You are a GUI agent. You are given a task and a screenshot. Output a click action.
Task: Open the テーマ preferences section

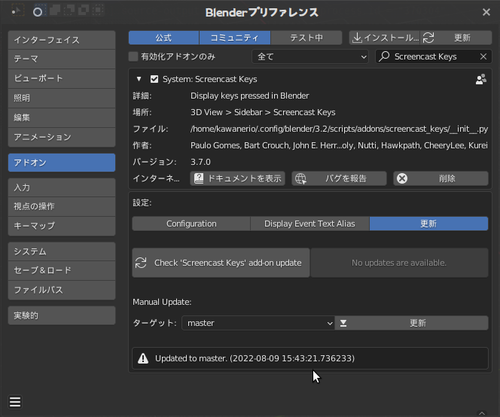pyautogui.click(x=62, y=59)
